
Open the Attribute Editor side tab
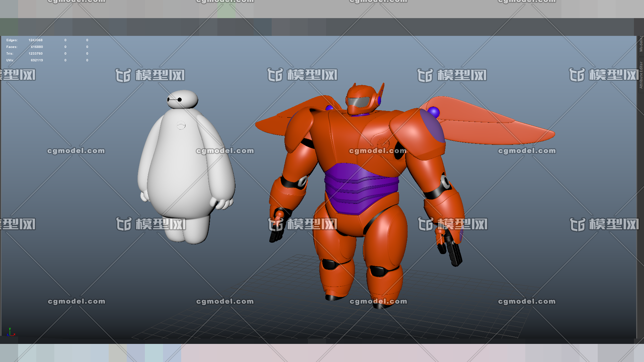point(641,75)
